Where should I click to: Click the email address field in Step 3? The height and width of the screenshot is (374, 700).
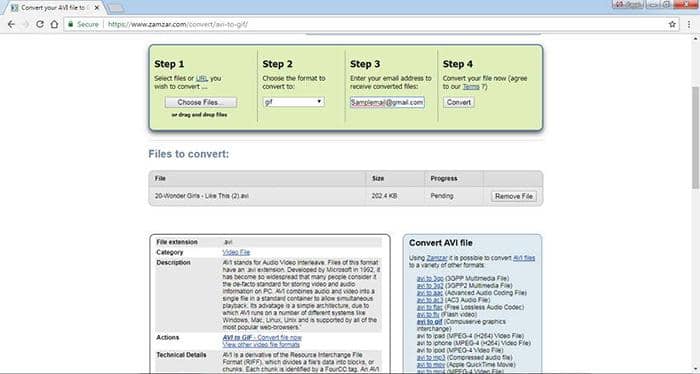(387, 103)
